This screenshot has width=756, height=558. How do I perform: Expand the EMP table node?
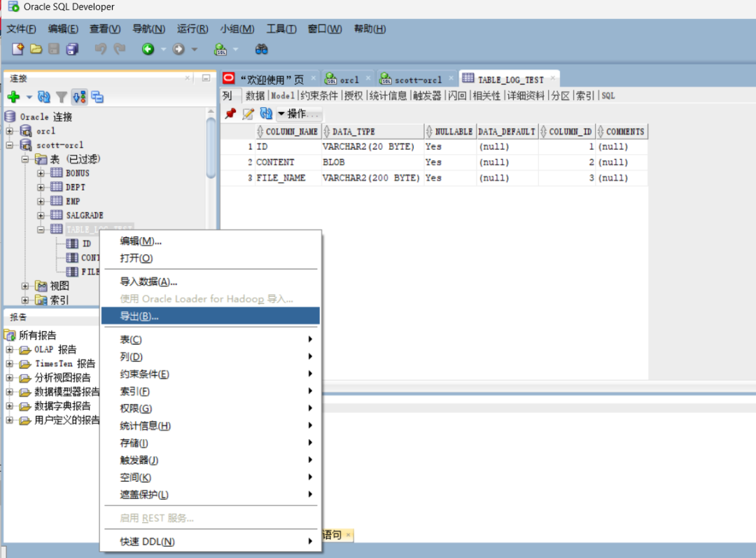click(41, 201)
